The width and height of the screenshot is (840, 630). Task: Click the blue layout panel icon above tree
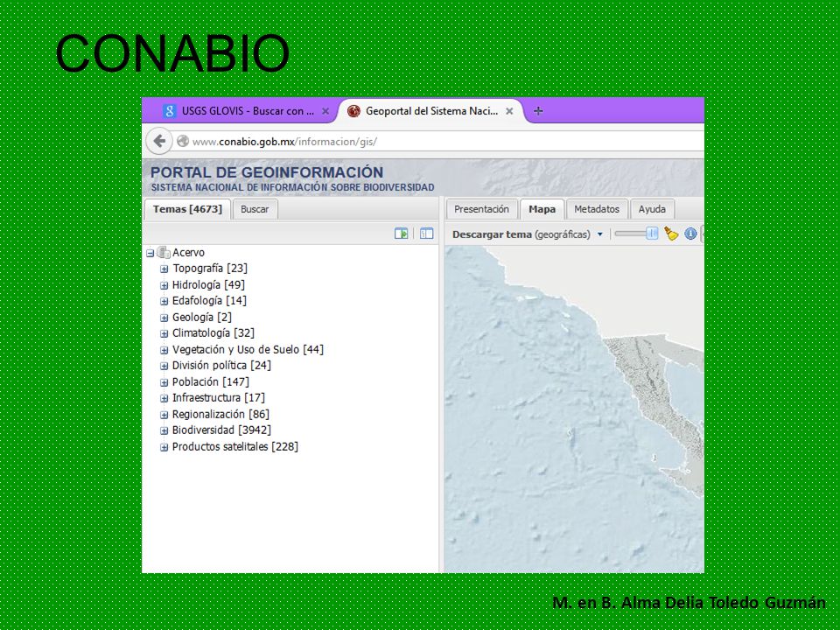(x=426, y=234)
